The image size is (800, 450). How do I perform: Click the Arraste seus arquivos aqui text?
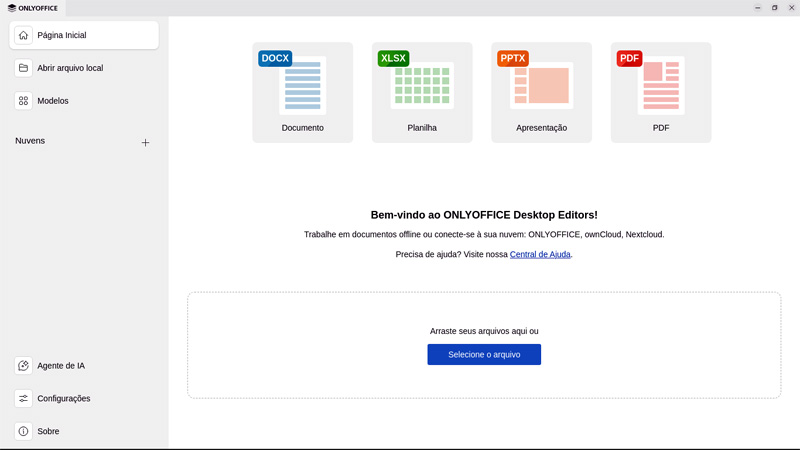484,331
